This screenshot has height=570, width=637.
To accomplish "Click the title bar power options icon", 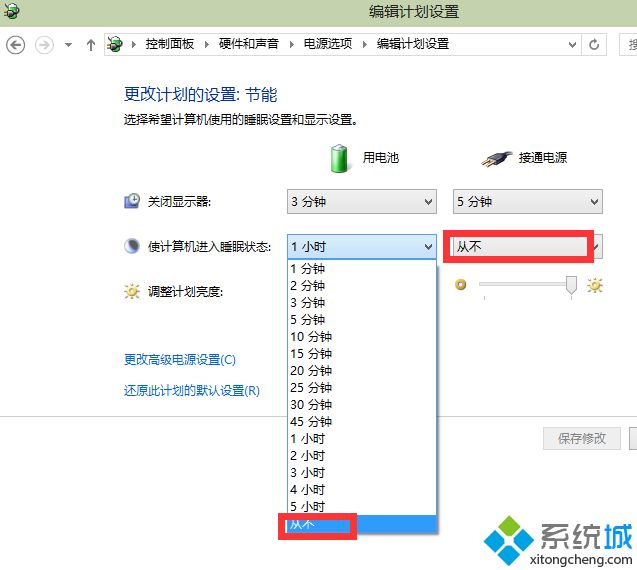I will 11,11.
